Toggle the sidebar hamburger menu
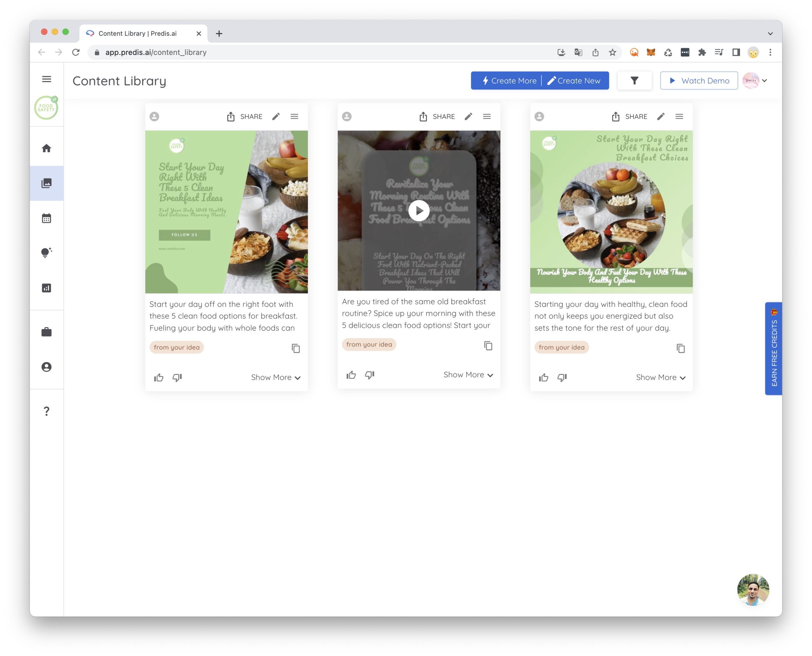812x656 pixels. (x=46, y=79)
